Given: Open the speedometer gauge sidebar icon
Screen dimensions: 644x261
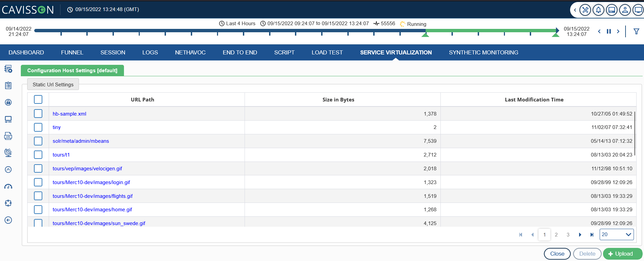Looking at the screenshot, I should [x=8, y=186].
